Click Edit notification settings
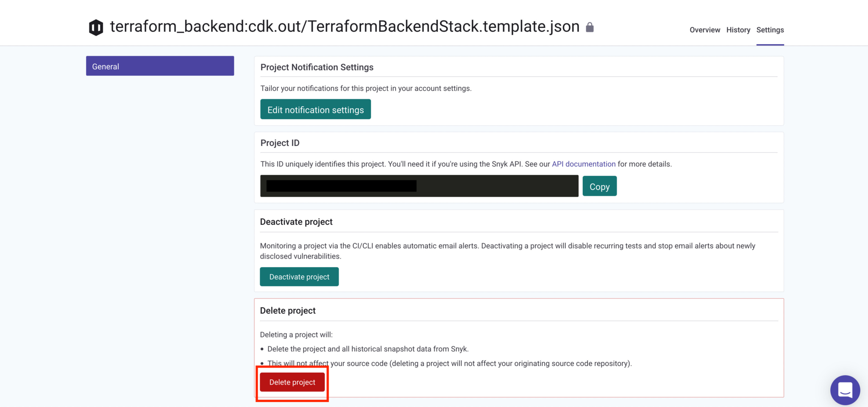 pyautogui.click(x=315, y=109)
